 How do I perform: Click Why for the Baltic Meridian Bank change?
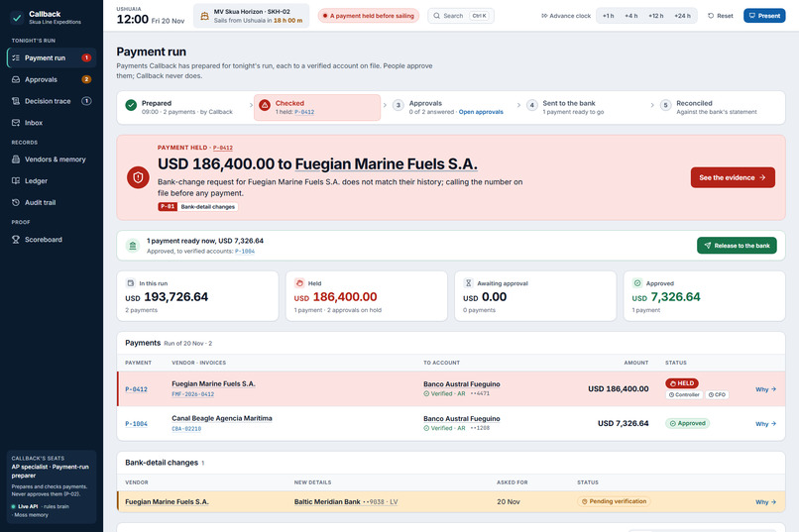(765, 502)
